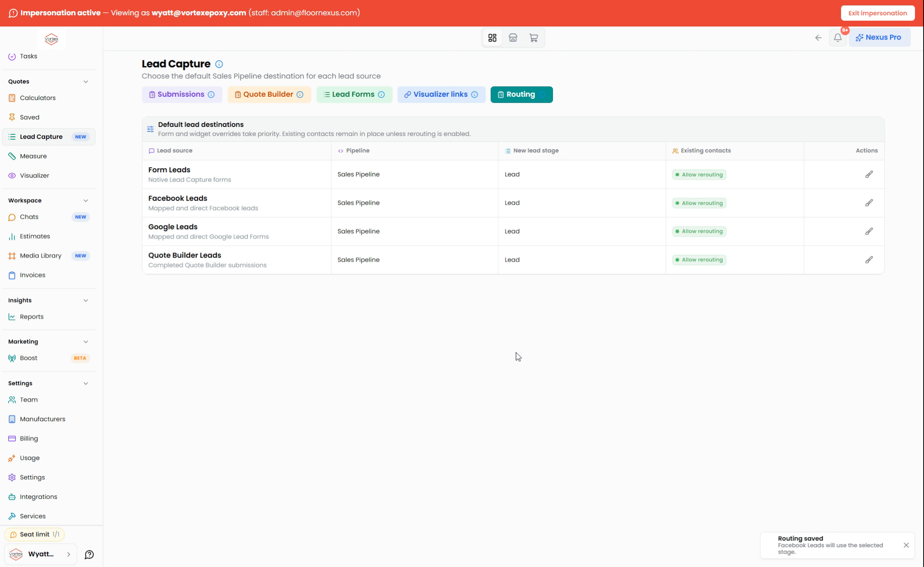Click Allow rerouting badge in Form Leads row

point(699,175)
